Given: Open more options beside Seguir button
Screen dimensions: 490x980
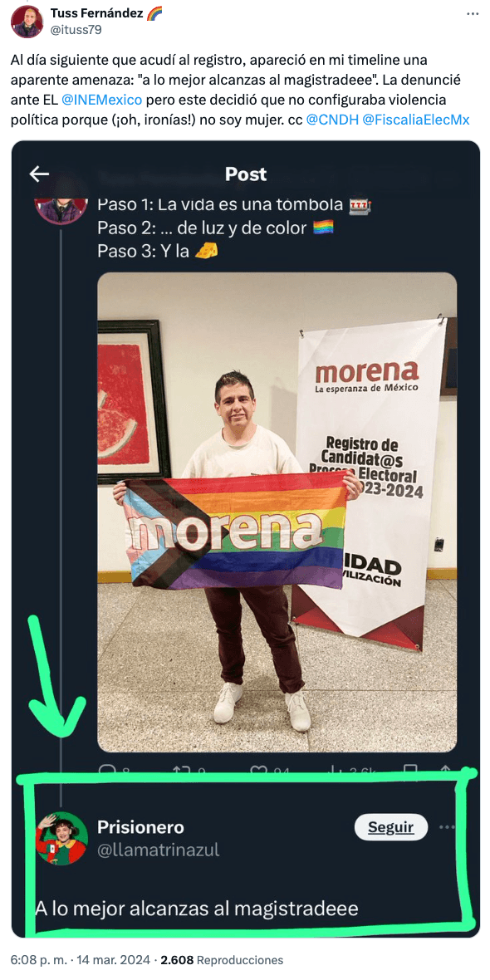Looking at the screenshot, I should (448, 827).
